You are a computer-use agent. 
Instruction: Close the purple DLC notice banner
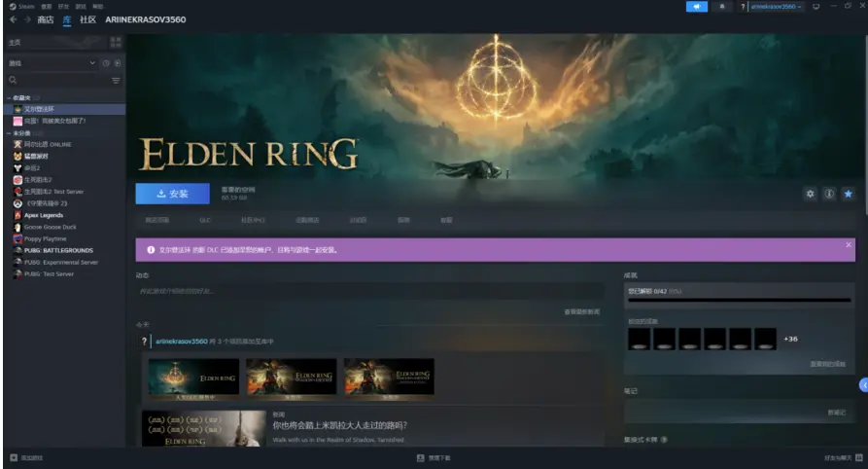coord(849,244)
